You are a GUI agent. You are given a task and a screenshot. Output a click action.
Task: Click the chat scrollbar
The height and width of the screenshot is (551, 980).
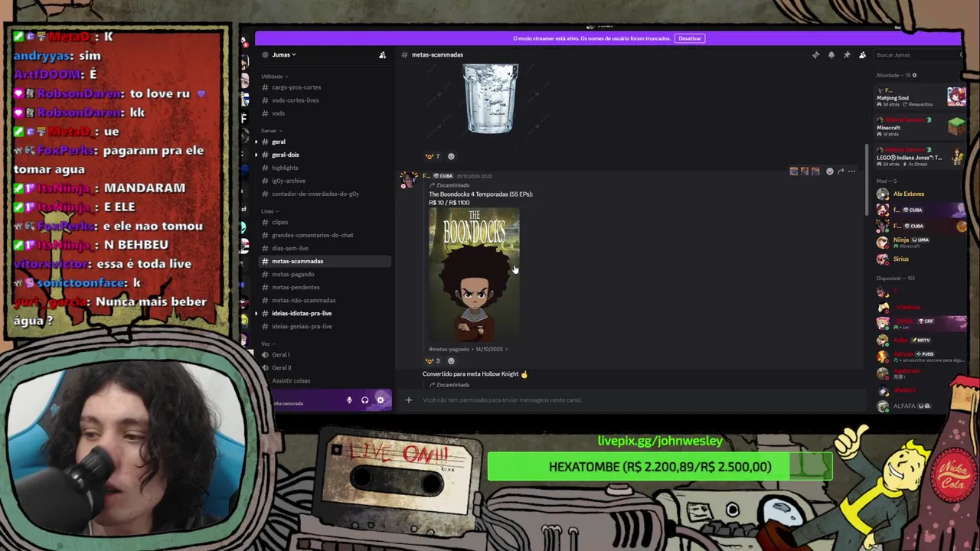coord(867,181)
